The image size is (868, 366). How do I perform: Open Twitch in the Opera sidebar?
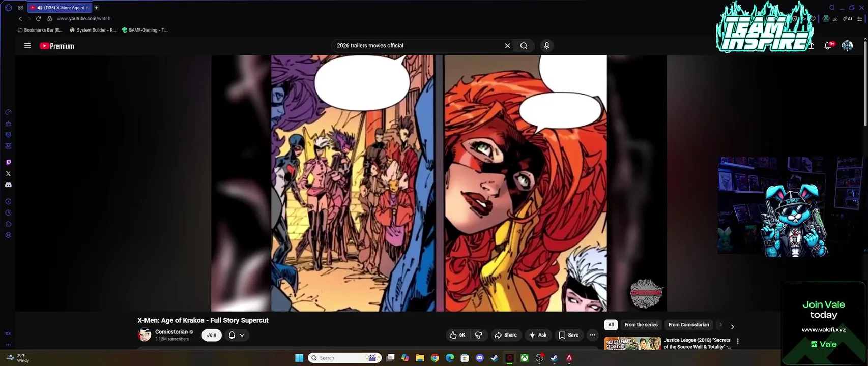click(x=8, y=163)
